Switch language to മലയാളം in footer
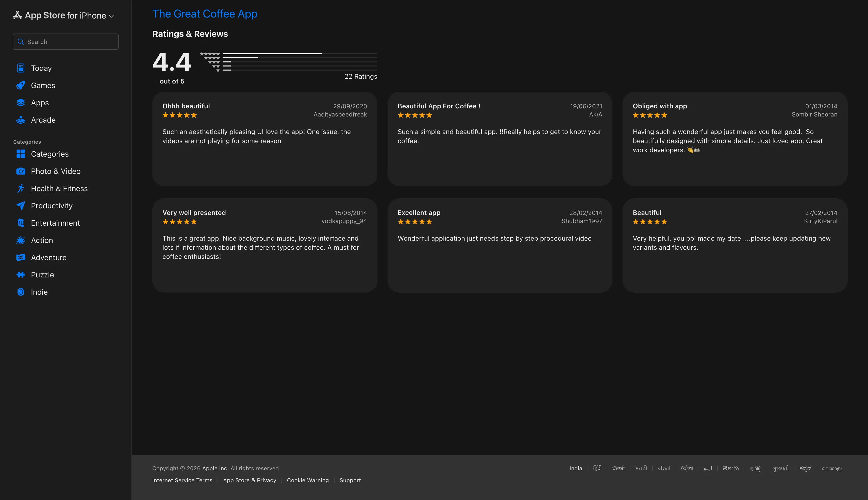Image resolution: width=868 pixels, height=500 pixels. 832,469
